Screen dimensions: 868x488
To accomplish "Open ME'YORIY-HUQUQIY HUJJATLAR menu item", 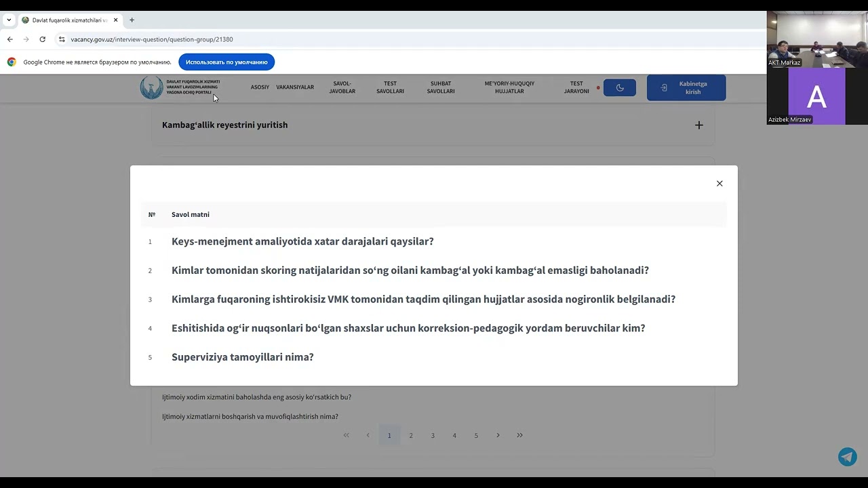I will click(x=509, y=87).
